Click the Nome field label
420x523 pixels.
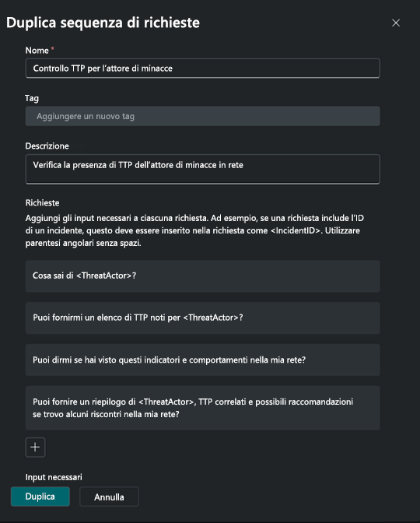pyautogui.click(x=37, y=51)
